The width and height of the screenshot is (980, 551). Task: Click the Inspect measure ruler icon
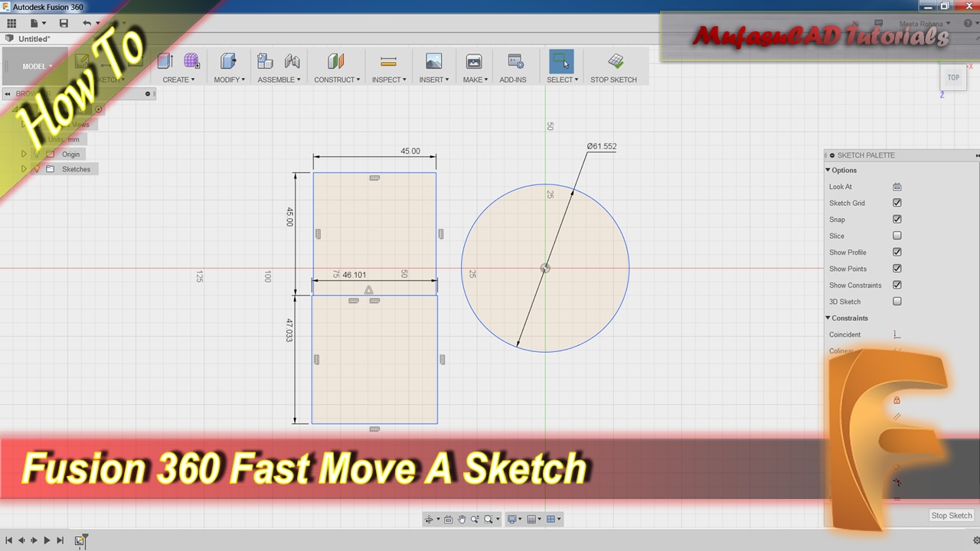point(388,62)
